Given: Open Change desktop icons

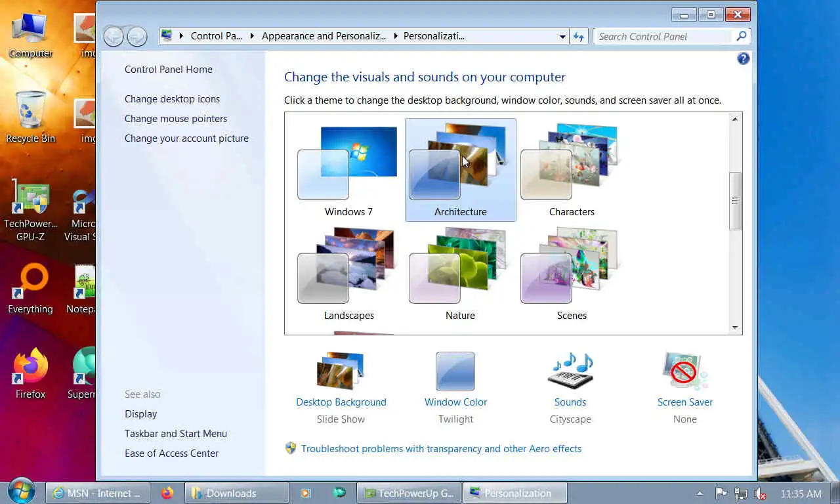Looking at the screenshot, I should (x=172, y=99).
